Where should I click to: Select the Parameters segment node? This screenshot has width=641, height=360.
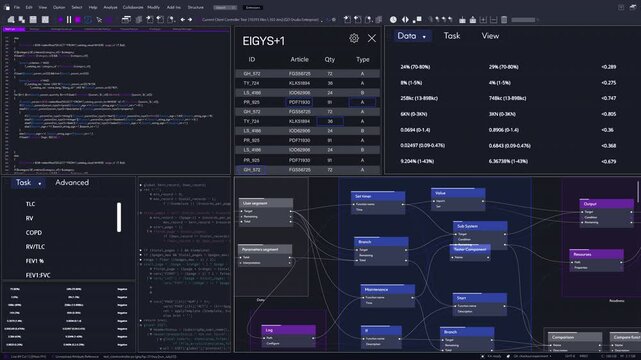(265, 255)
